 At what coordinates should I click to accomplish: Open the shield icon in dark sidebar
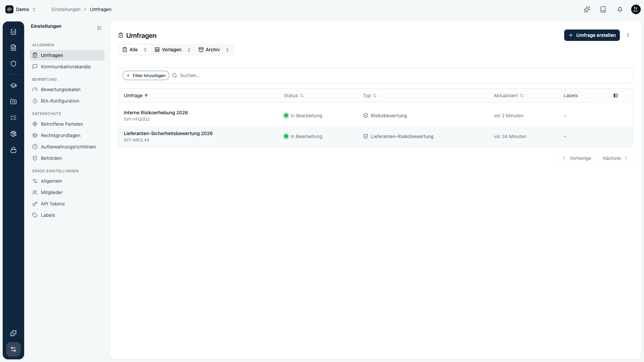click(13, 64)
